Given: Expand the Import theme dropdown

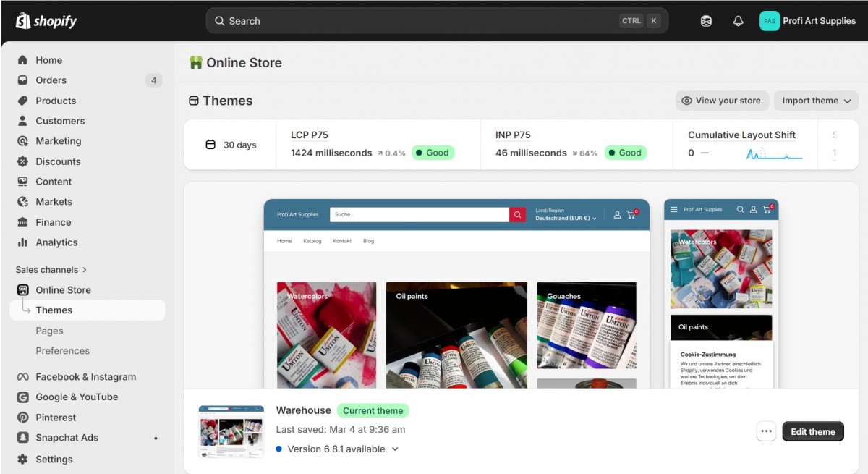Looking at the screenshot, I should click(x=816, y=101).
